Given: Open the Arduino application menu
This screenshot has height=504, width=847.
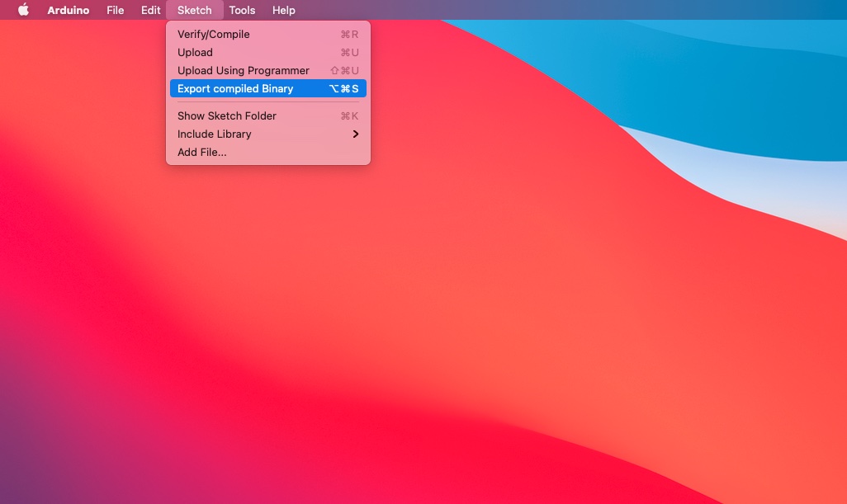Looking at the screenshot, I should click(68, 10).
